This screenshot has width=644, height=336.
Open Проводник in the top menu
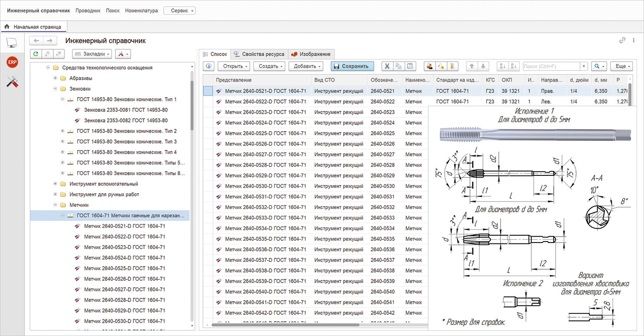pyautogui.click(x=88, y=11)
